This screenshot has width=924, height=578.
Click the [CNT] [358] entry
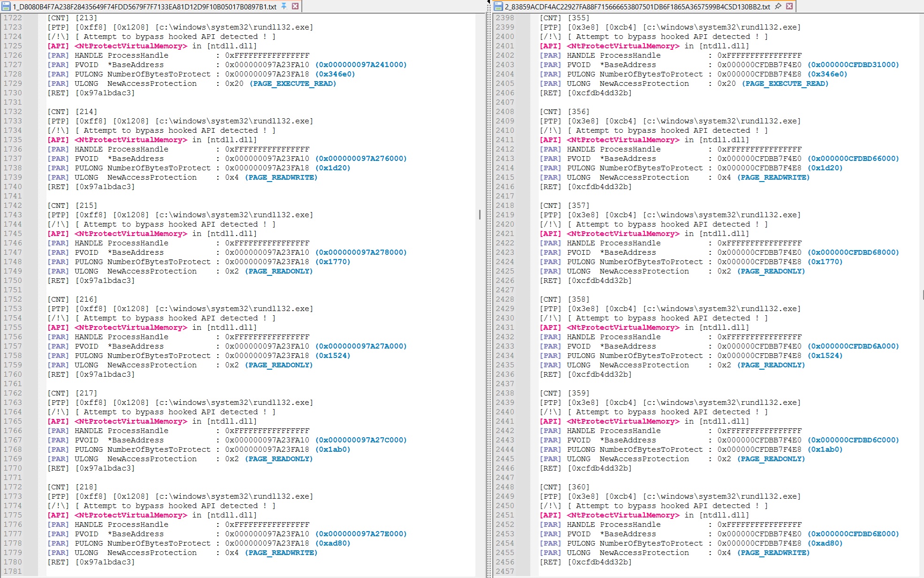(565, 299)
